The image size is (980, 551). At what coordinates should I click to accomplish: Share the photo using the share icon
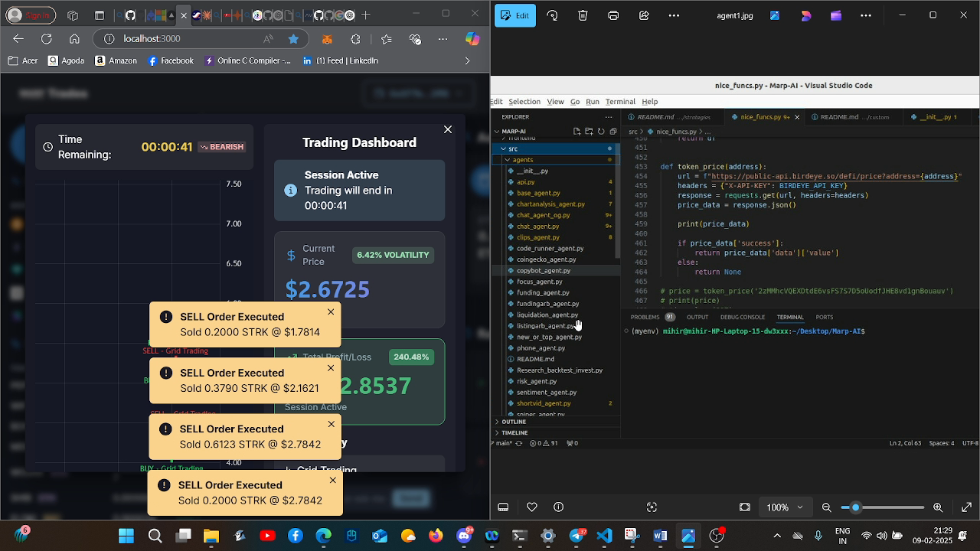(644, 15)
